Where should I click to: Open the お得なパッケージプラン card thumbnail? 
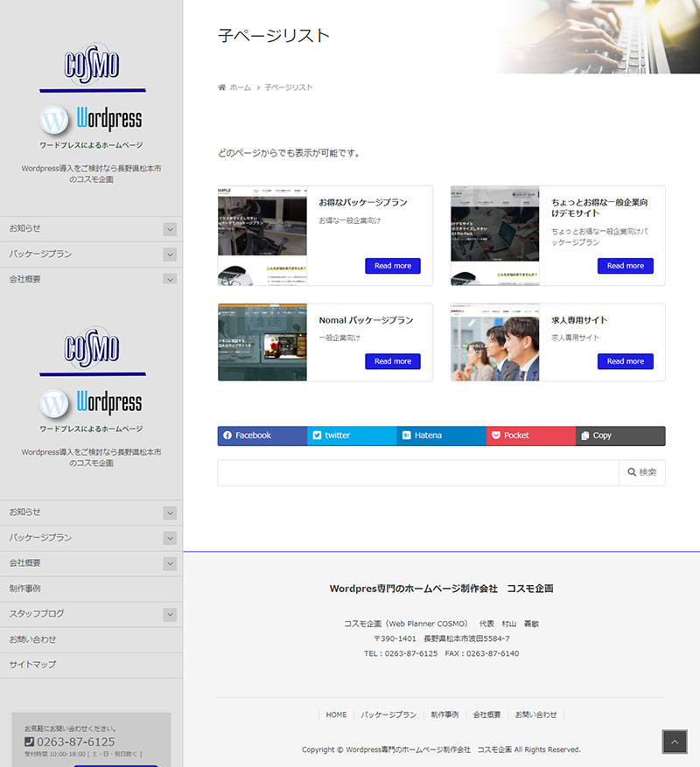pyautogui.click(x=262, y=235)
